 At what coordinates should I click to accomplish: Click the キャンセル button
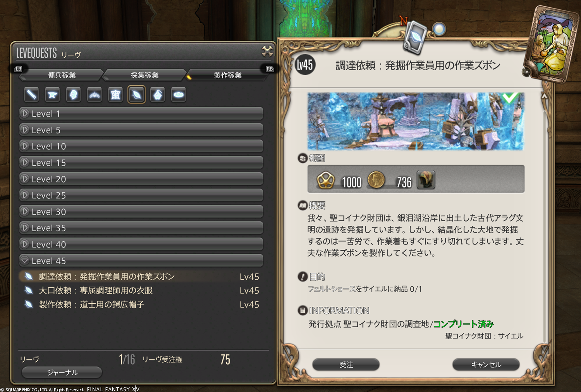click(486, 364)
